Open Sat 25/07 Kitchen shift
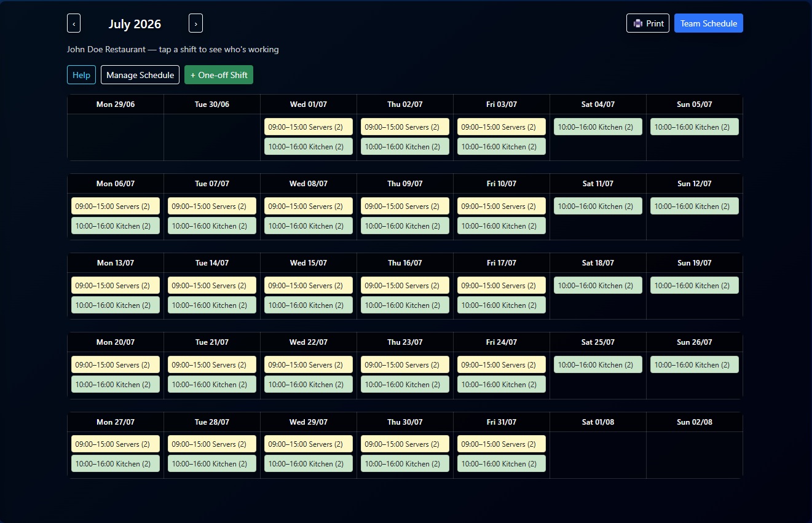The image size is (812, 523). 598,364
